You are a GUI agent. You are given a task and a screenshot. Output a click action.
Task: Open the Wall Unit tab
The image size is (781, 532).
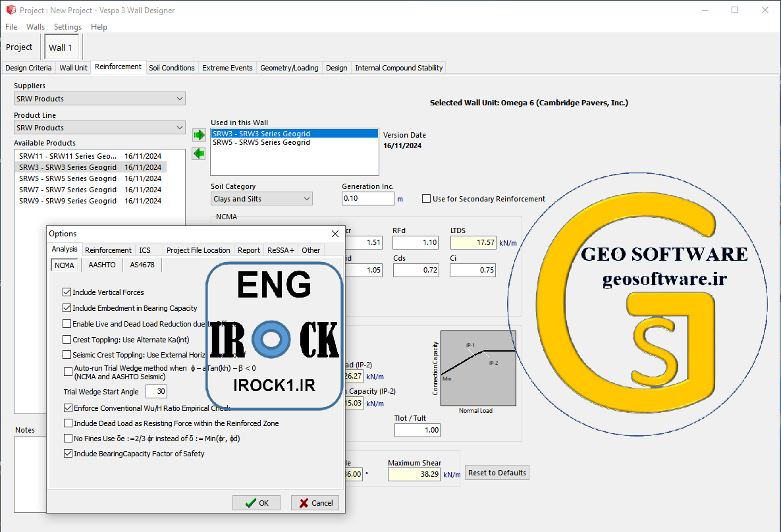(x=73, y=68)
